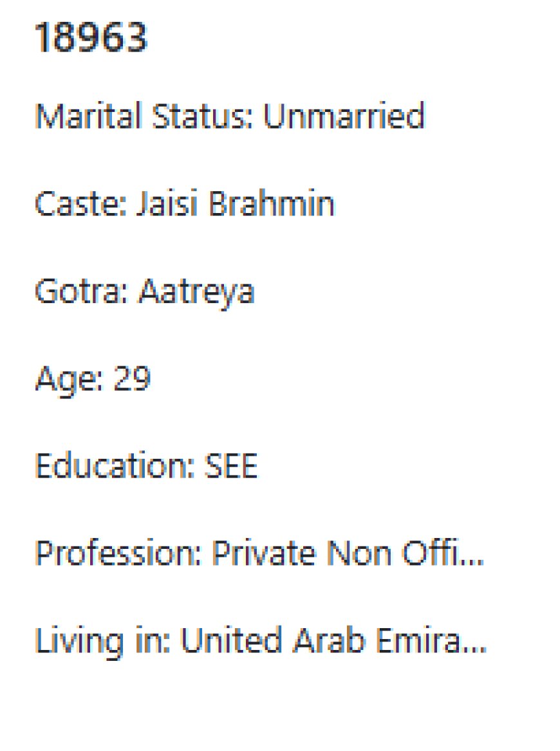560x751 pixels.
Task: Open profile number 18963
Action: 91,37
